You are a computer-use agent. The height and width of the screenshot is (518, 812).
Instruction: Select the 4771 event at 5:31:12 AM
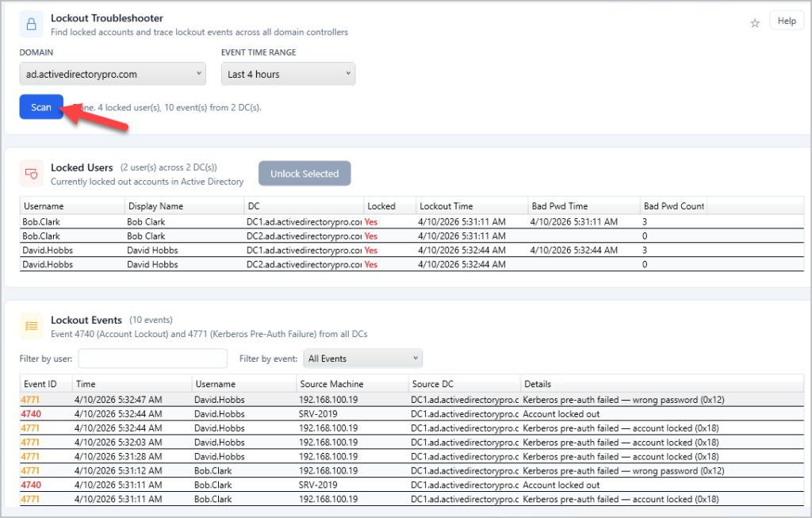pyautogui.click(x=412, y=471)
